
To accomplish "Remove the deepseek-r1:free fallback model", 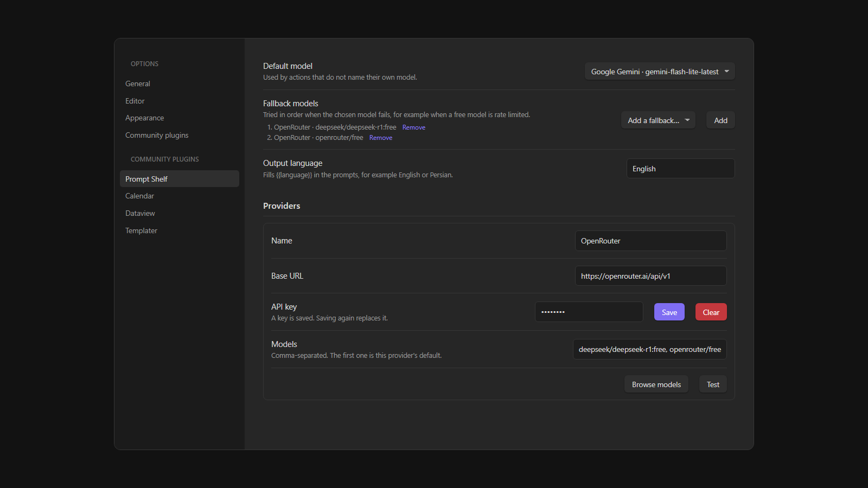I will pos(414,127).
